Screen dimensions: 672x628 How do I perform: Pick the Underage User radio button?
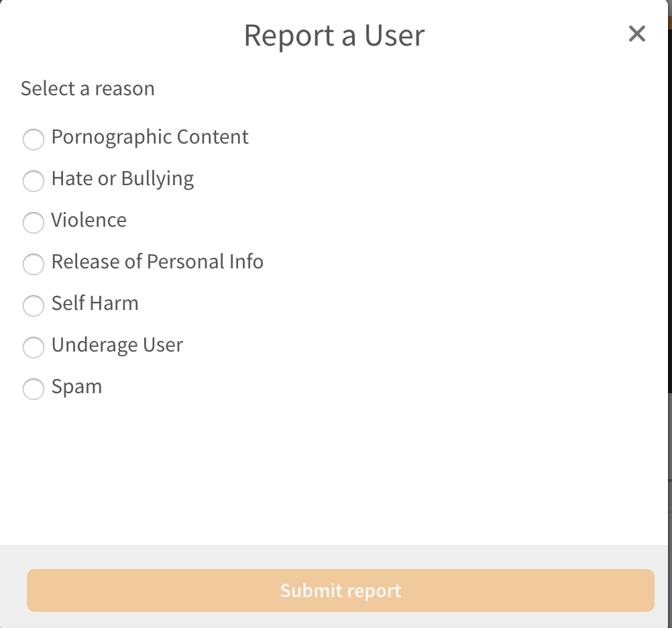click(x=34, y=347)
